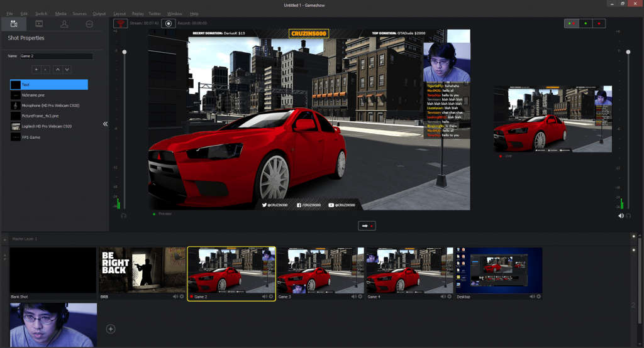This screenshot has width=644, height=348.
Task: Click the live output preview window
Action: tap(553, 119)
